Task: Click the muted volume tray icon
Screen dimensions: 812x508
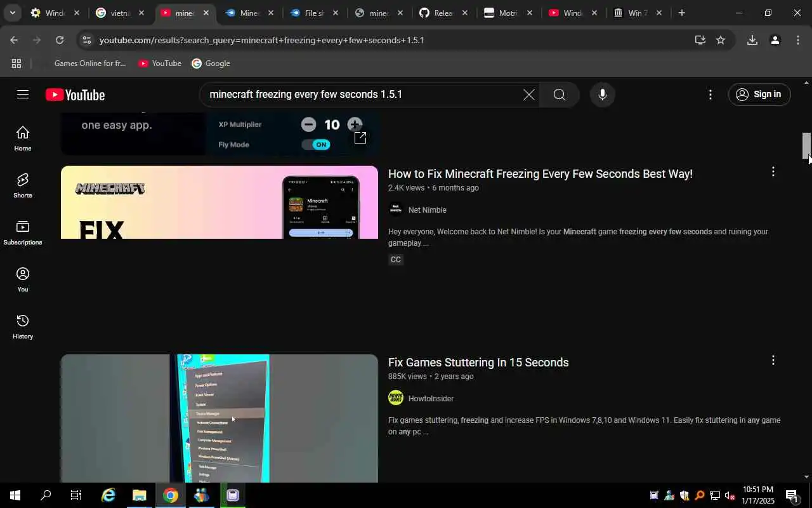Action: (730, 495)
